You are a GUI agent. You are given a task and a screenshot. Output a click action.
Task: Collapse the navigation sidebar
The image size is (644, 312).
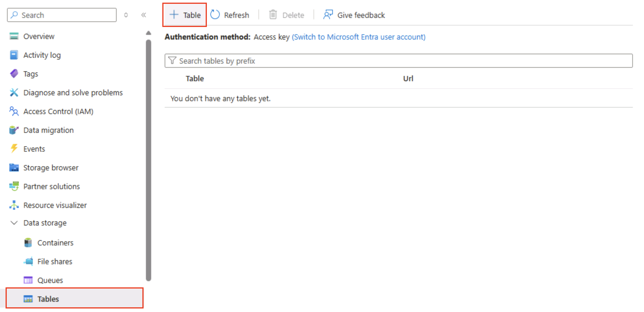144,15
